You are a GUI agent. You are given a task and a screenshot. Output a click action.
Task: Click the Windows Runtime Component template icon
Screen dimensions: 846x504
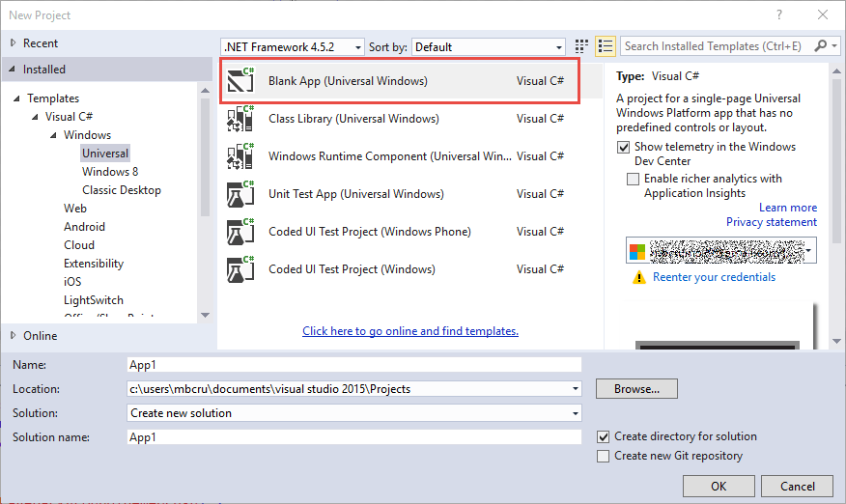[x=240, y=156]
